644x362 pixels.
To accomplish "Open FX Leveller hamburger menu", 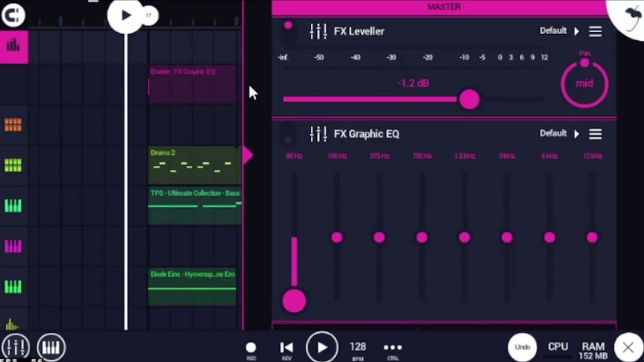I will (x=595, y=31).
